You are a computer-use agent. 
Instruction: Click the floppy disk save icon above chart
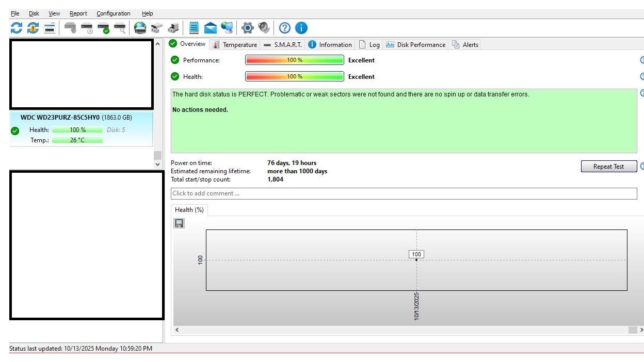[x=179, y=223]
